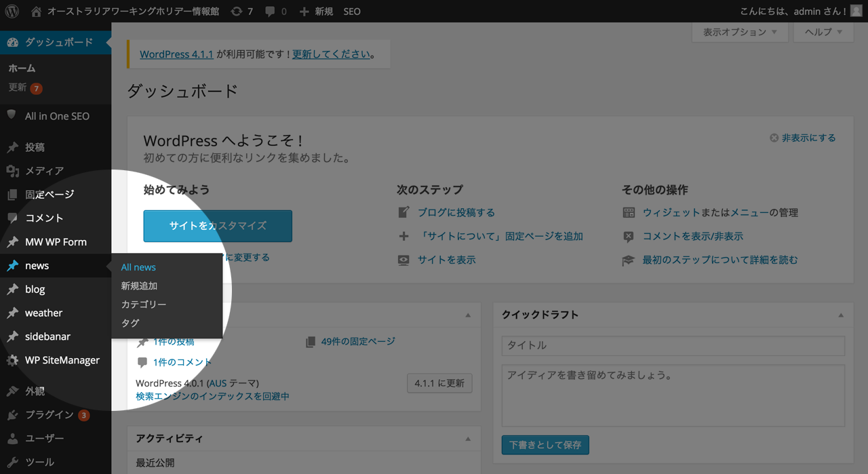Click the WP SiteManager gear icon
The image size is (868, 474).
(12, 360)
